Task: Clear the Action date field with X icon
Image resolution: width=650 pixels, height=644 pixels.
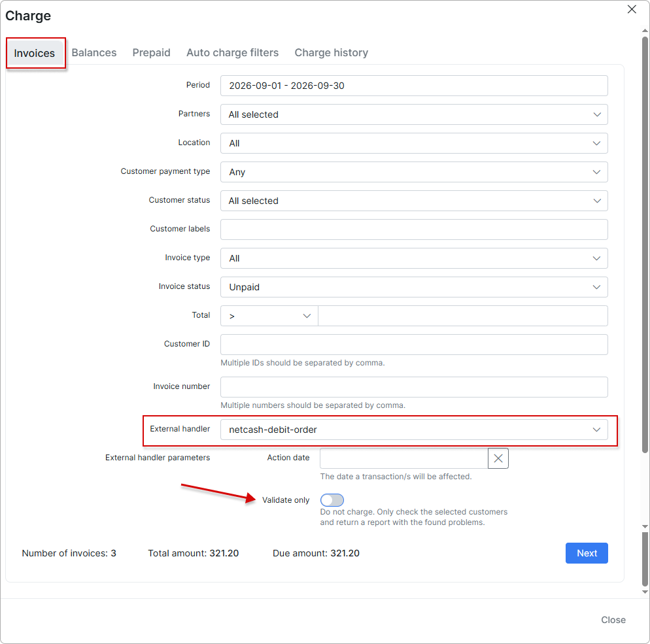Action: pos(498,458)
